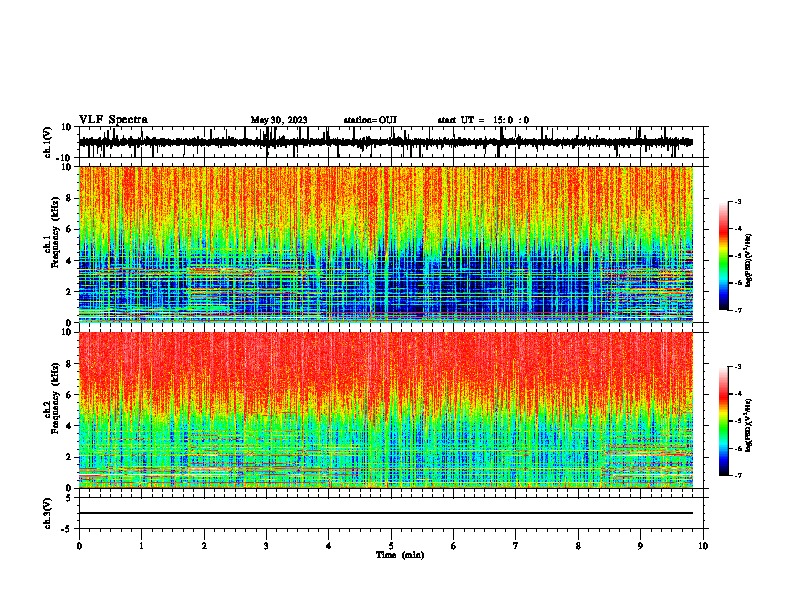Click the log(PSD) label beside ch.1 colorbar
Screen dimensions: 792x612
[749, 260]
